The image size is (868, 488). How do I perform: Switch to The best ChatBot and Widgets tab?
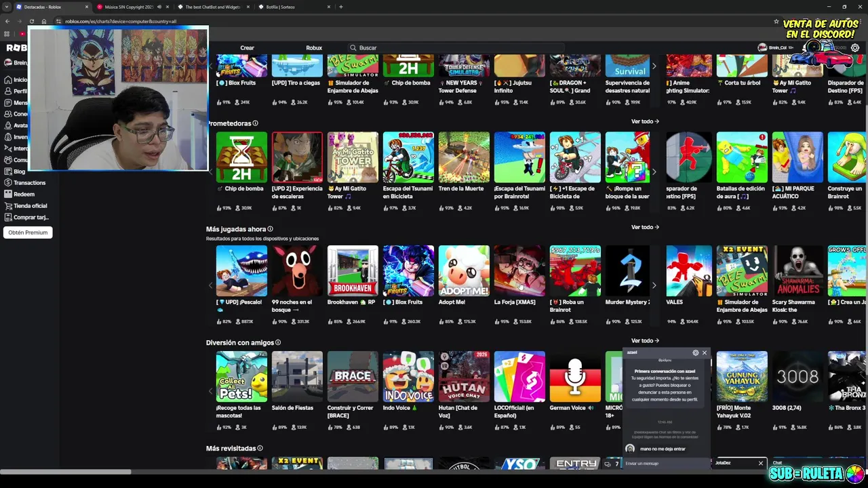pos(214,7)
